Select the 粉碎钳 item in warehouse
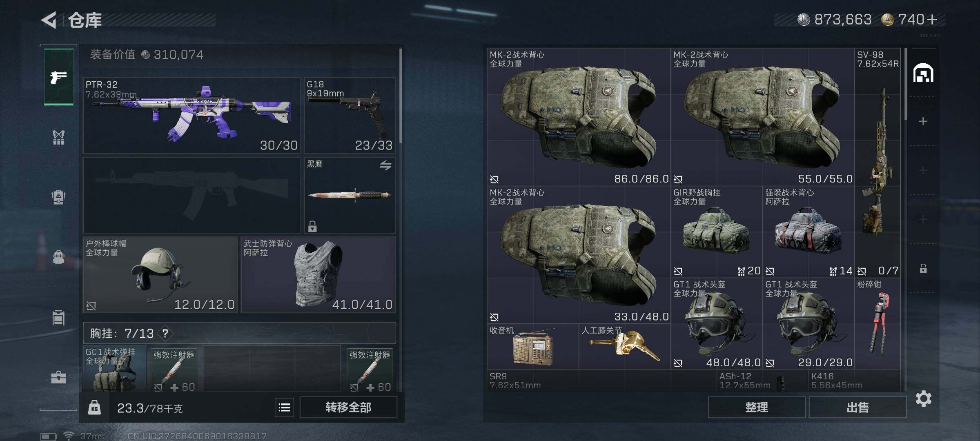Screen dimensions: 980x441 click(877, 324)
